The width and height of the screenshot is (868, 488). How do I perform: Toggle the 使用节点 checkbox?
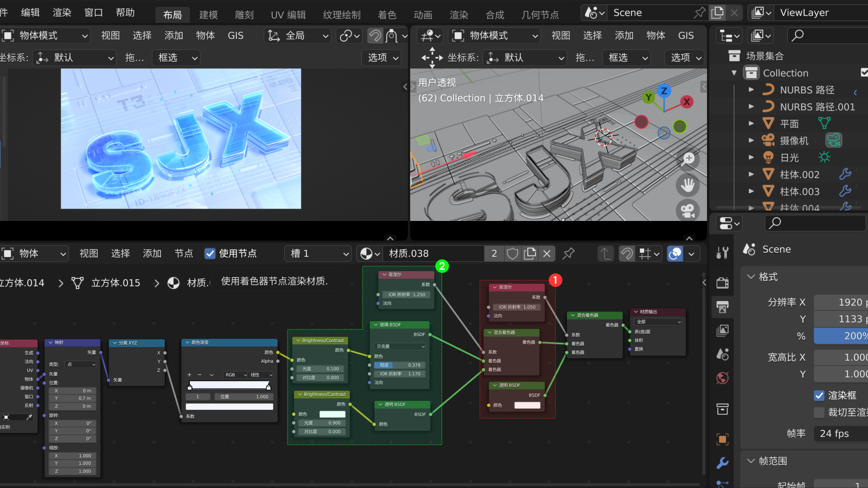point(210,253)
